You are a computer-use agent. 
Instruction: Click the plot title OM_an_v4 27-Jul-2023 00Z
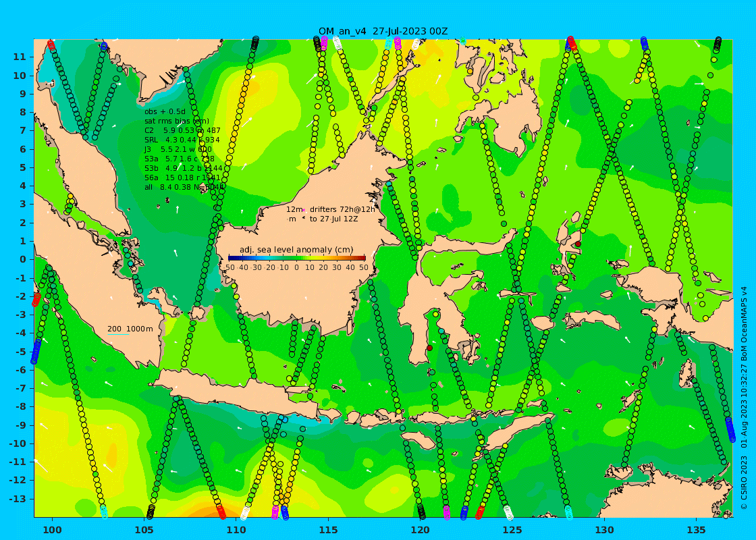coord(383,31)
